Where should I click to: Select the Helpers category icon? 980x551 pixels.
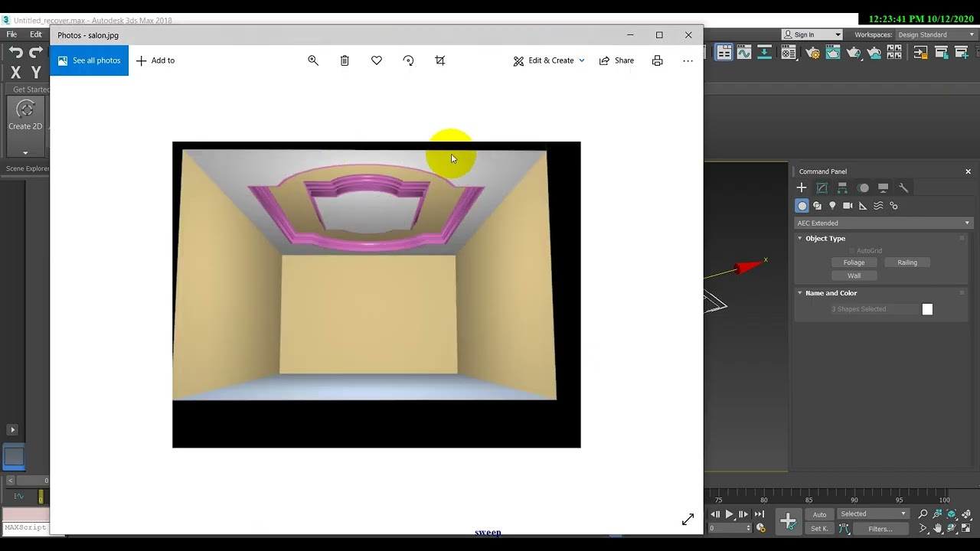(863, 206)
